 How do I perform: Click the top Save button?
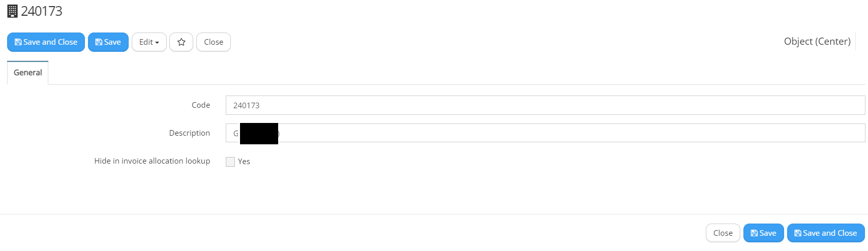click(x=108, y=42)
